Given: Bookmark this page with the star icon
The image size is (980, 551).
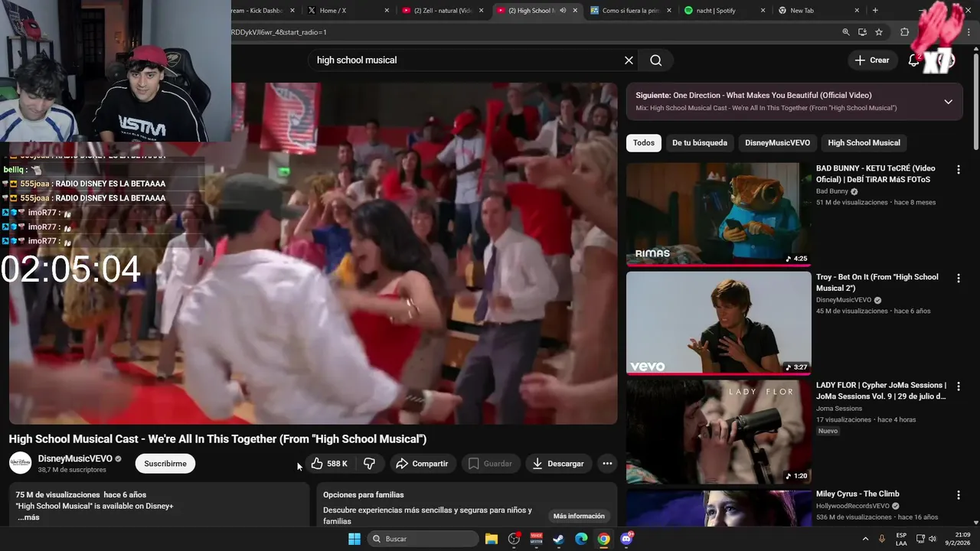Looking at the screenshot, I should tap(879, 32).
